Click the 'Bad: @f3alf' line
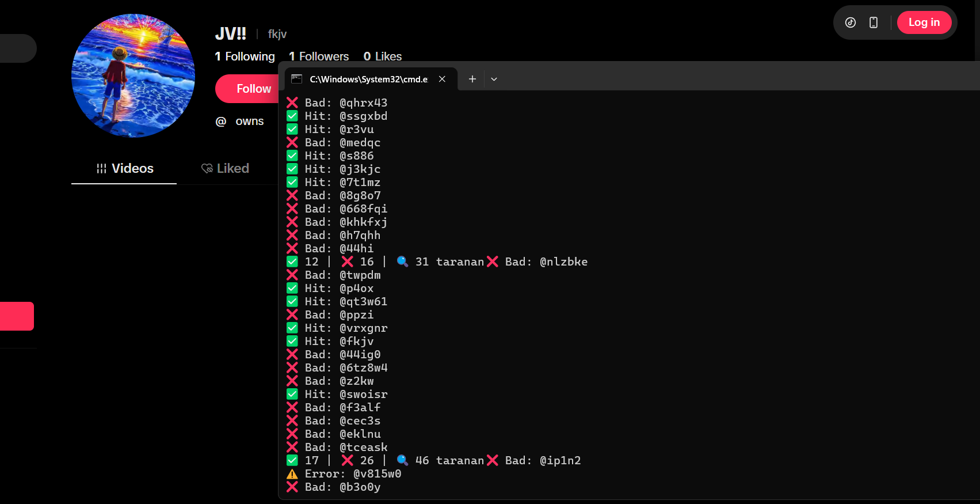The image size is (980, 504). [334, 407]
